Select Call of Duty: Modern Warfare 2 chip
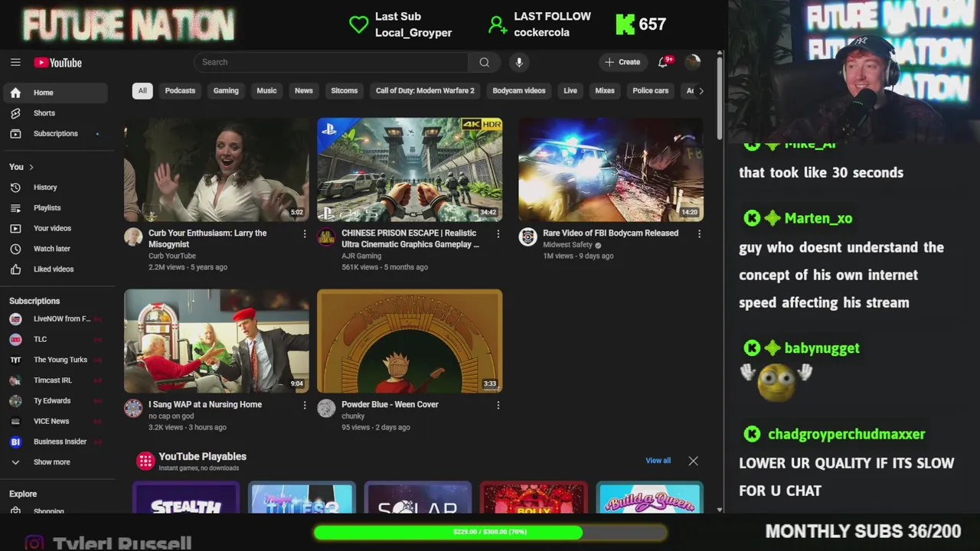Viewport: 980px width, 551px height. (425, 90)
